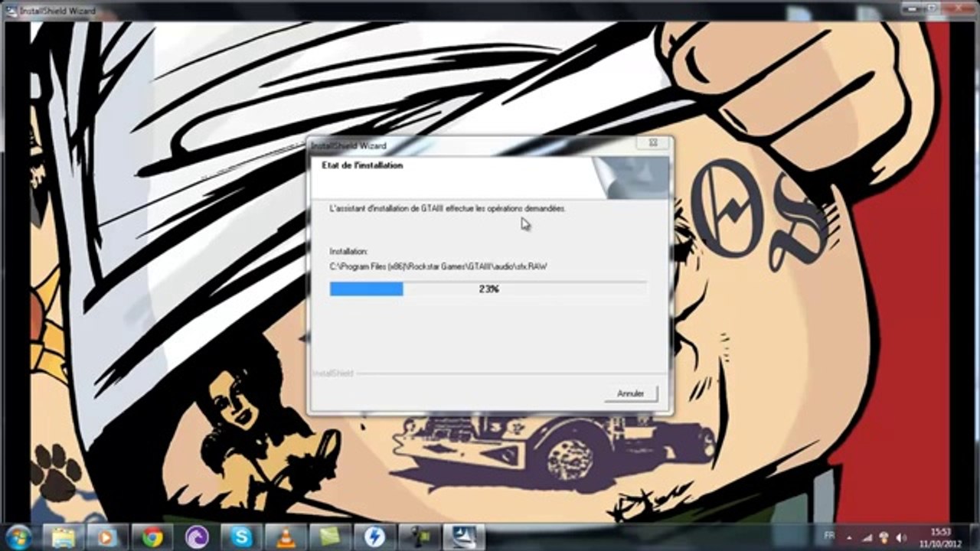The height and width of the screenshot is (551, 980).
Task: Open Google Chrome from the taskbar
Action: coord(152,537)
